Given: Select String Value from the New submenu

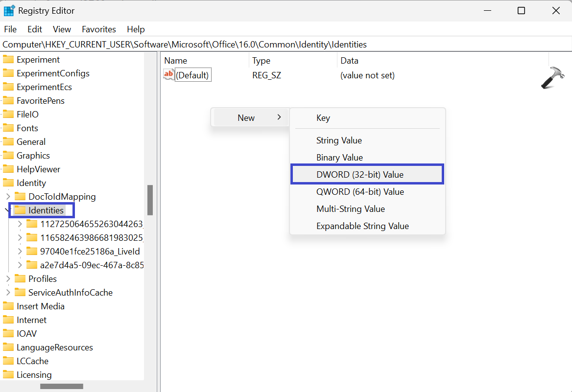Looking at the screenshot, I should (339, 140).
